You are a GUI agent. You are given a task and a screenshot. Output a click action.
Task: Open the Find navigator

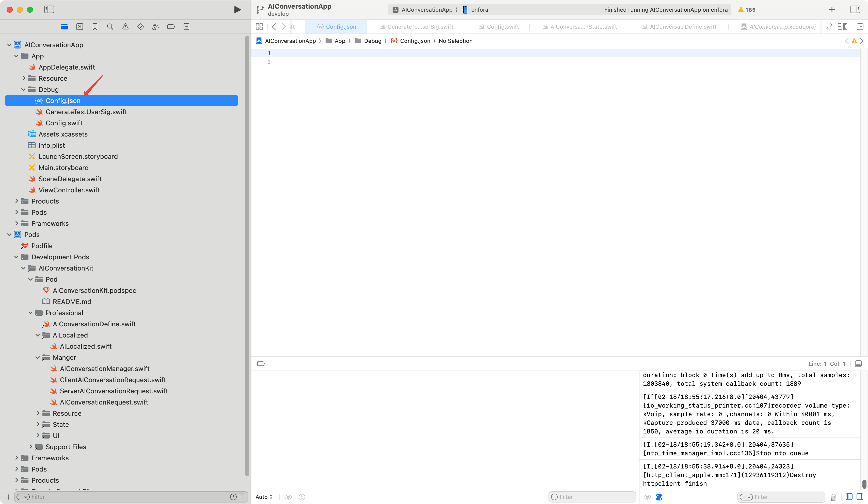click(x=110, y=26)
